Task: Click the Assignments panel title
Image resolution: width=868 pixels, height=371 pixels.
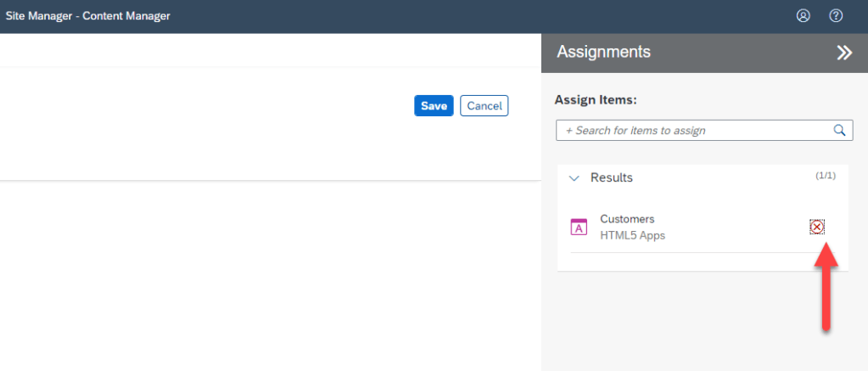Action: tap(603, 52)
